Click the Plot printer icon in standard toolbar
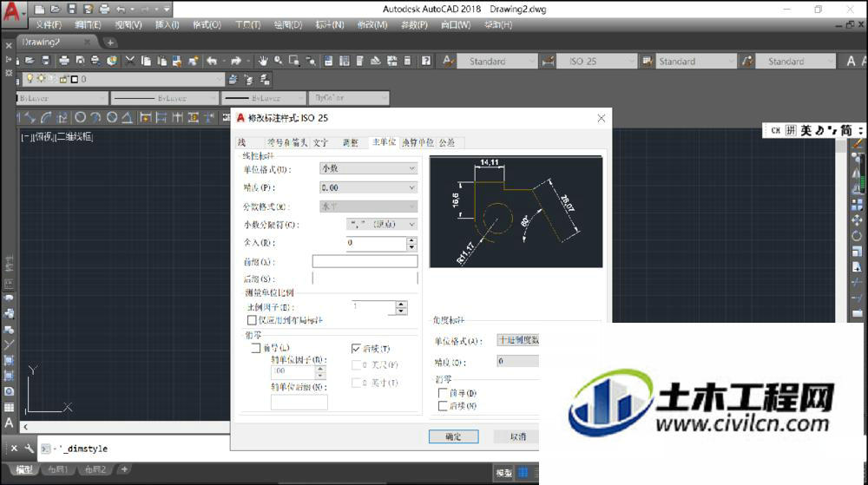Image resolution: width=868 pixels, height=485 pixels. pos(64,61)
